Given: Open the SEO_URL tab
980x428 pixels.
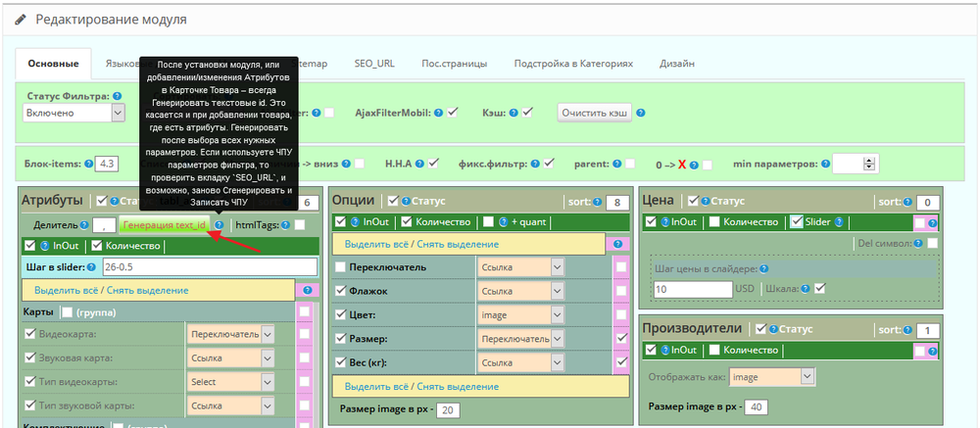Looking at the screenshot, I should 374,64.
